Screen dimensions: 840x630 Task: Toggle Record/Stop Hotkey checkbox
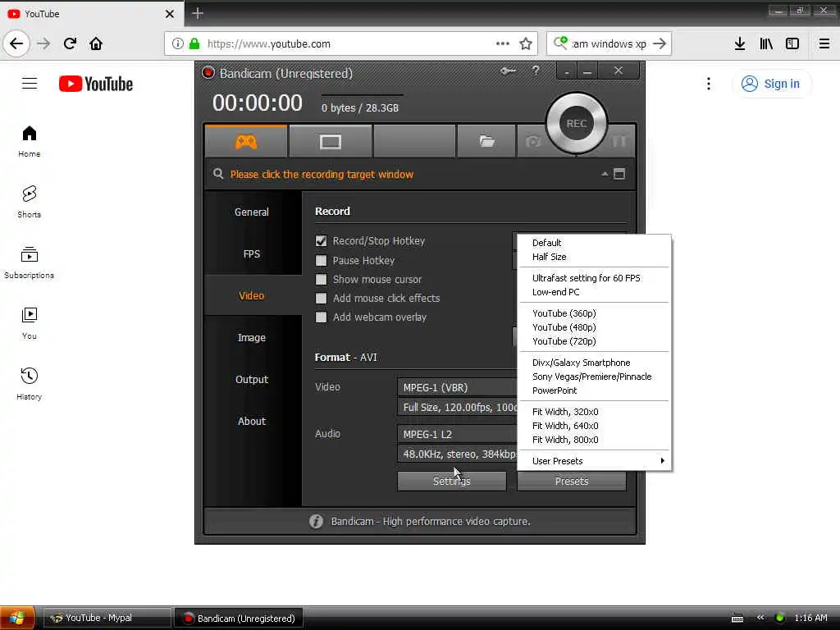(x=321, y=241)
